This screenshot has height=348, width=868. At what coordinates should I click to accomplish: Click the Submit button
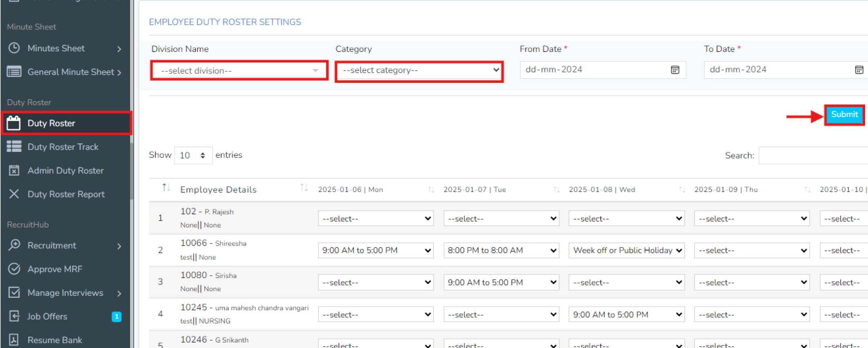(x=844, y=115)
